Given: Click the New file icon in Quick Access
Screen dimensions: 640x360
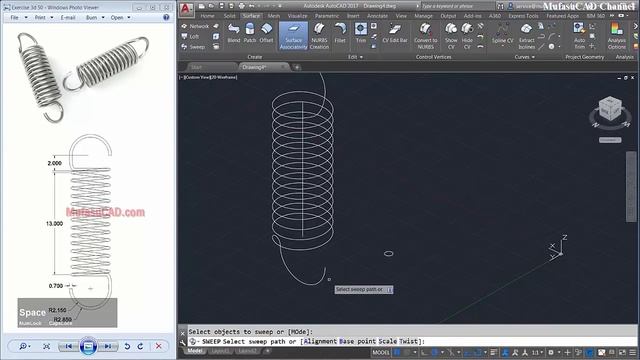Looking at the screenshot, I should pos(202,6).
